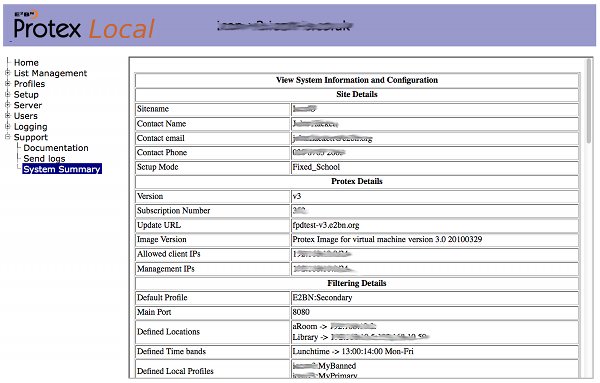Image resolution: width=600 pixels, height=383 pixels.
Task: Click the Update URL value fpdtest-v3.e2bn.org
Action: point(326,225)
